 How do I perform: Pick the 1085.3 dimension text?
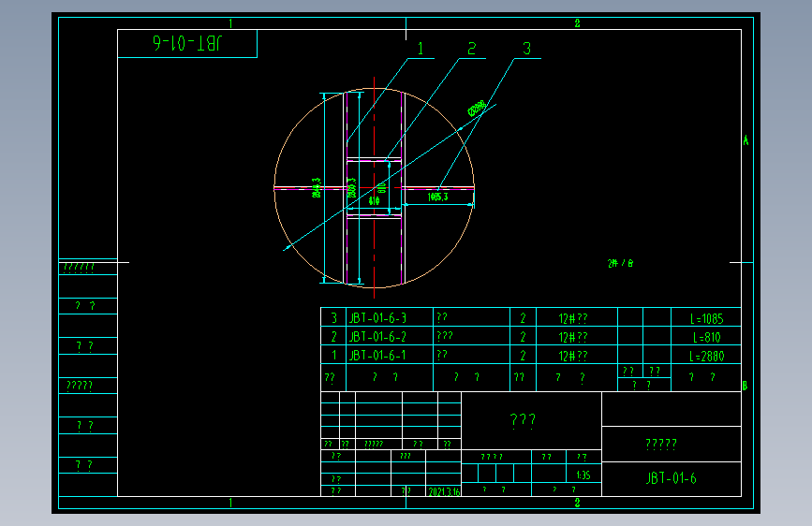pyautogui.click(x=437, y=197)
